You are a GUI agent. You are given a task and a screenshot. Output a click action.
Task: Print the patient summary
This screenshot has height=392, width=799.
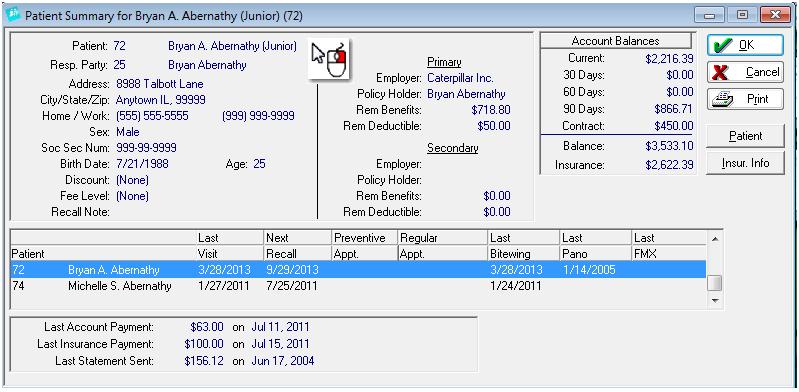click(x=745, y=99)
